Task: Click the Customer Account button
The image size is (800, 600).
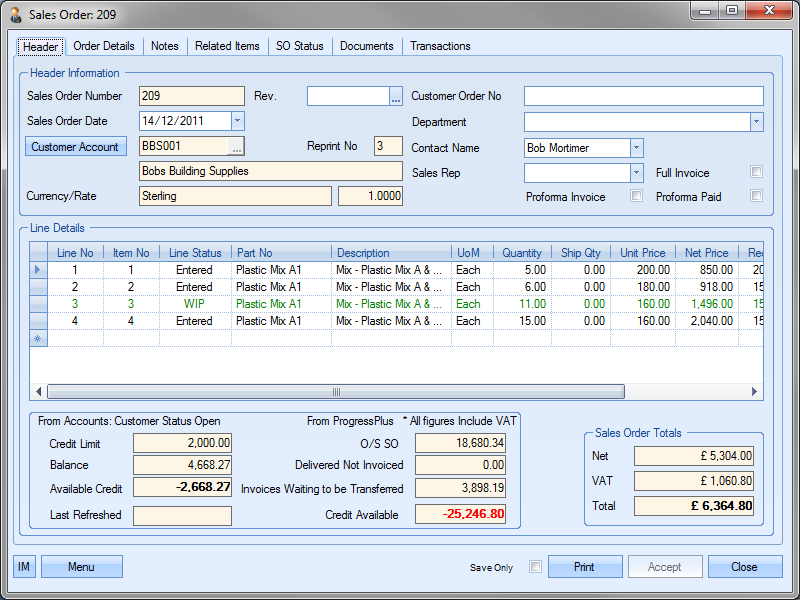Action: 75,147
